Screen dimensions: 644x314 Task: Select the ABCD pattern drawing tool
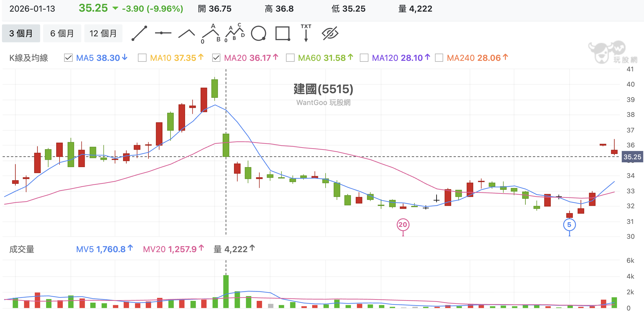(x=235, y=33)
